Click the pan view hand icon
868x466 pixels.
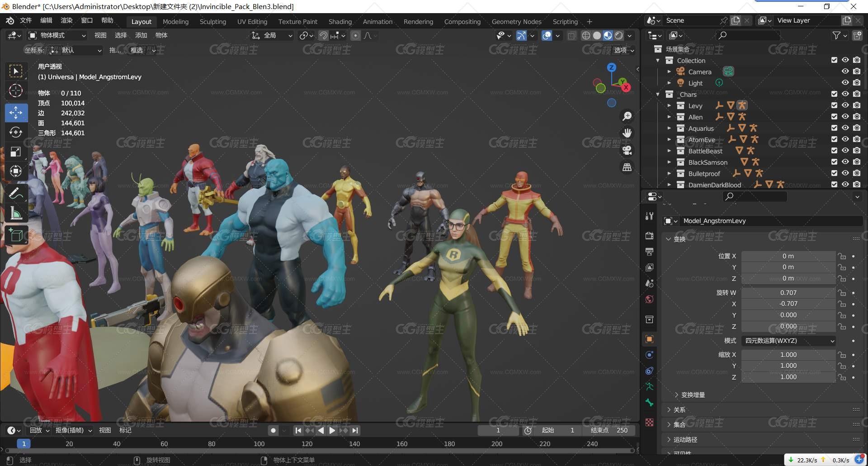627,133
